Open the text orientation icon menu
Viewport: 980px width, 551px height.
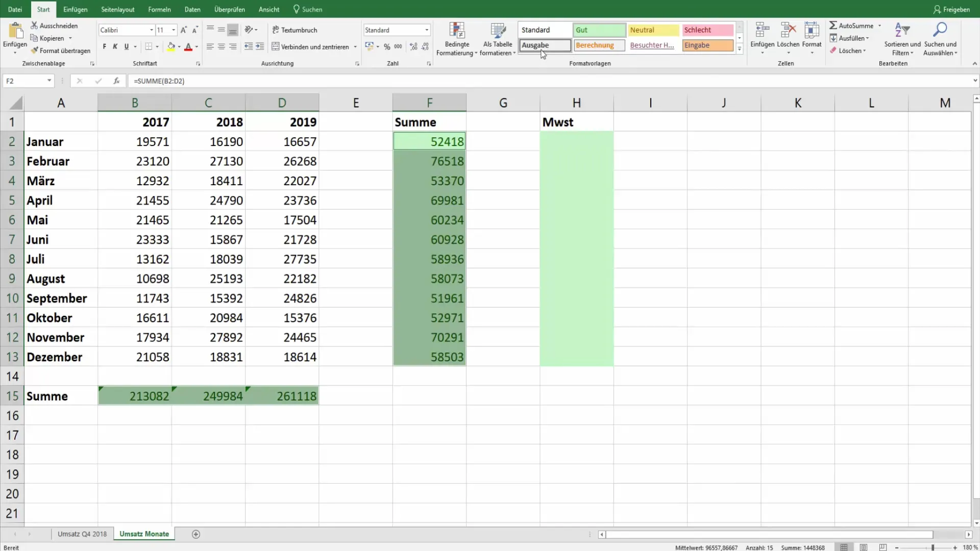click(250, 30)
